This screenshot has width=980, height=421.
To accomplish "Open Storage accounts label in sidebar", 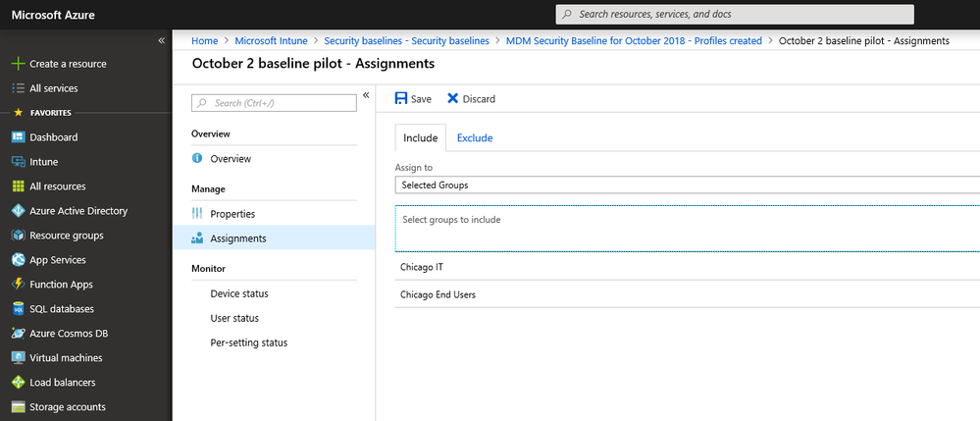I will (68, 406).
